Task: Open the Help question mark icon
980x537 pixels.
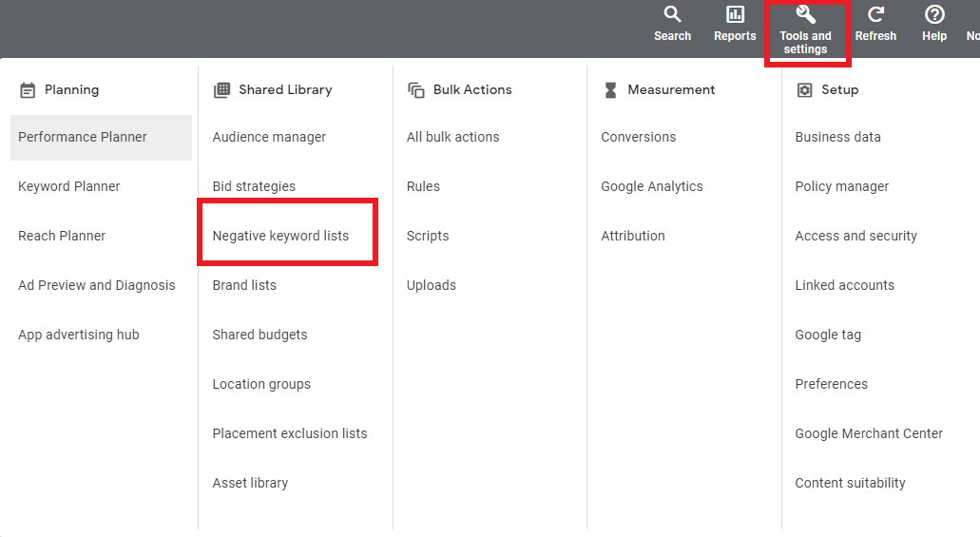Action: (934, 14)
